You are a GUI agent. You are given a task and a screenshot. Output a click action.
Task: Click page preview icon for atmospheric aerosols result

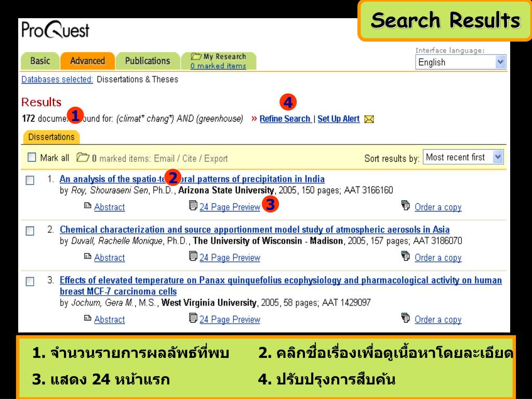pyautogui.click(x=193, y=256)
